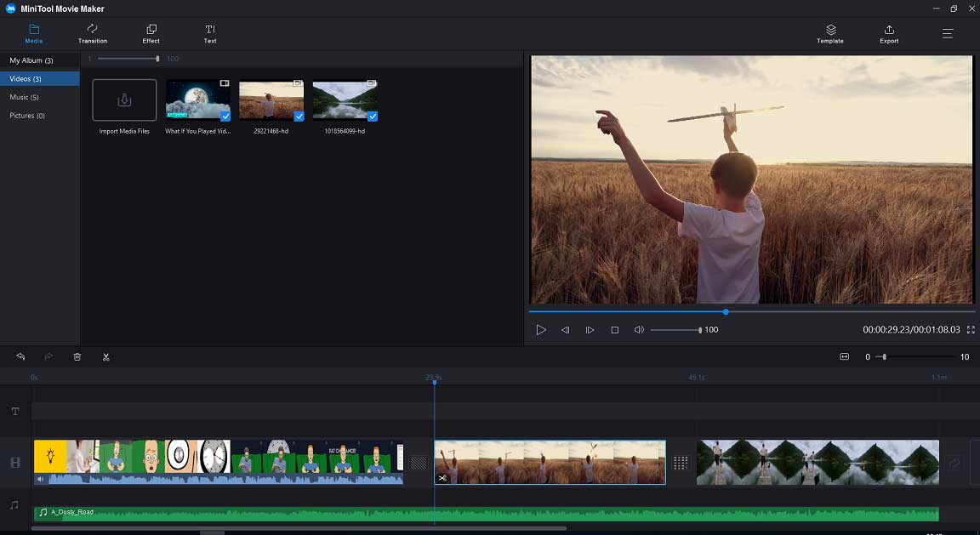Image resolution: width=980 pixels, height=535 pixels.
Task: Mute the cartoon clip's audio icon
Action: coord(41,480)
